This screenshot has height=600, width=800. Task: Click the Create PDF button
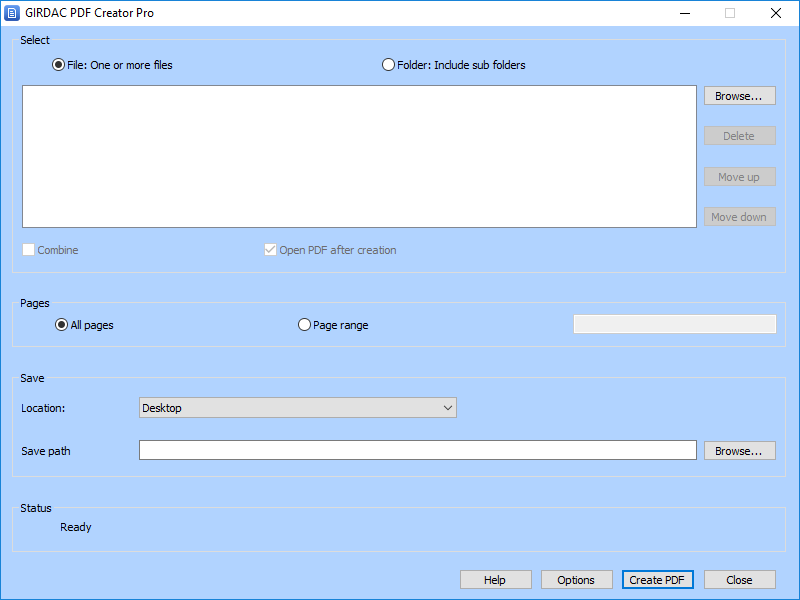tap(658, 580)
